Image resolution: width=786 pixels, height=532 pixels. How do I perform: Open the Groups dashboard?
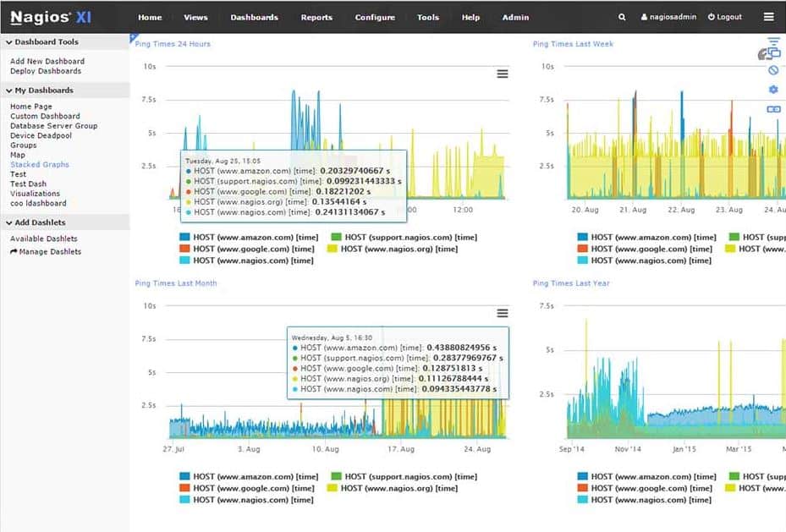[x=23, y=145]
